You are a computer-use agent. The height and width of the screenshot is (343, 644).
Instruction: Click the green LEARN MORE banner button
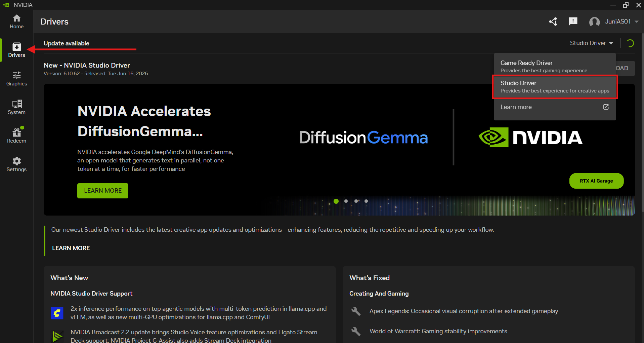click(103, 191)
